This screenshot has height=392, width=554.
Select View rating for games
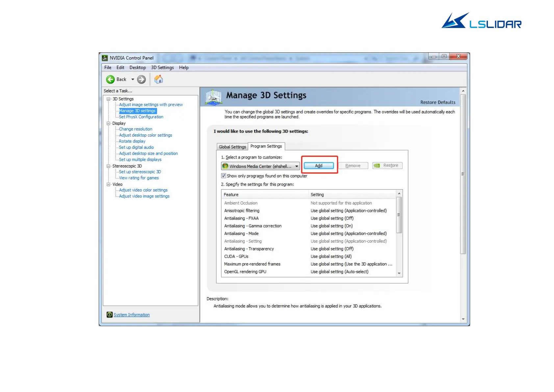139,178
